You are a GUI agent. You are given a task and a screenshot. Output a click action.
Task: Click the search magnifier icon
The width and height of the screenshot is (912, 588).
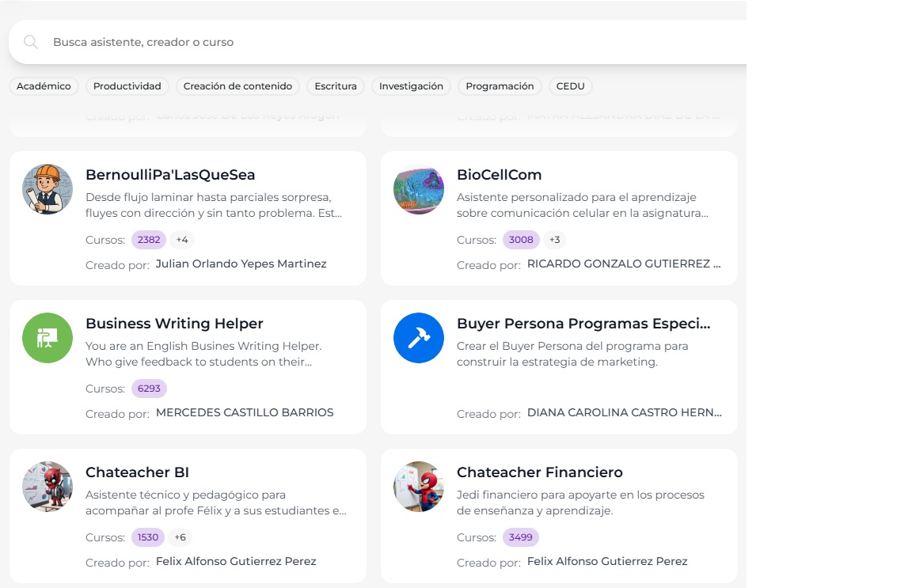pyautogui.click(x=31, y=42)
